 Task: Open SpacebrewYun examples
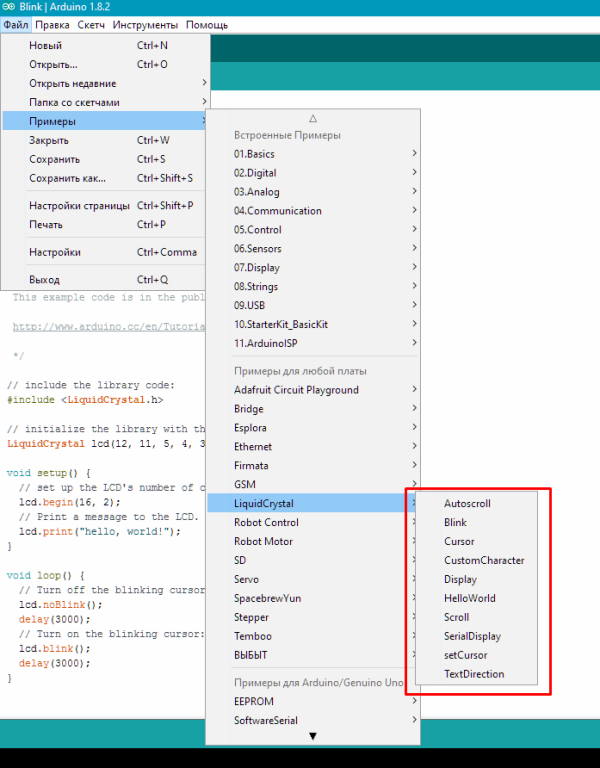pyautogui.click(x=313, y=599)
